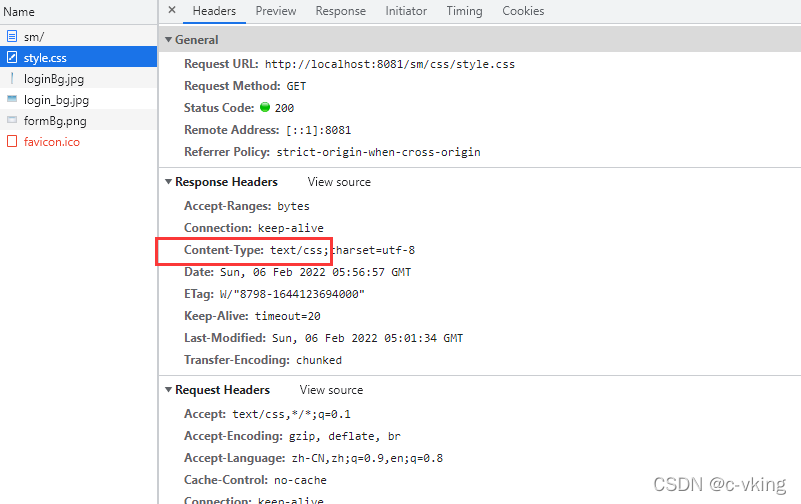Click the strict-origin-when-cross-origin referrer policy value

[x=379, y=152]
